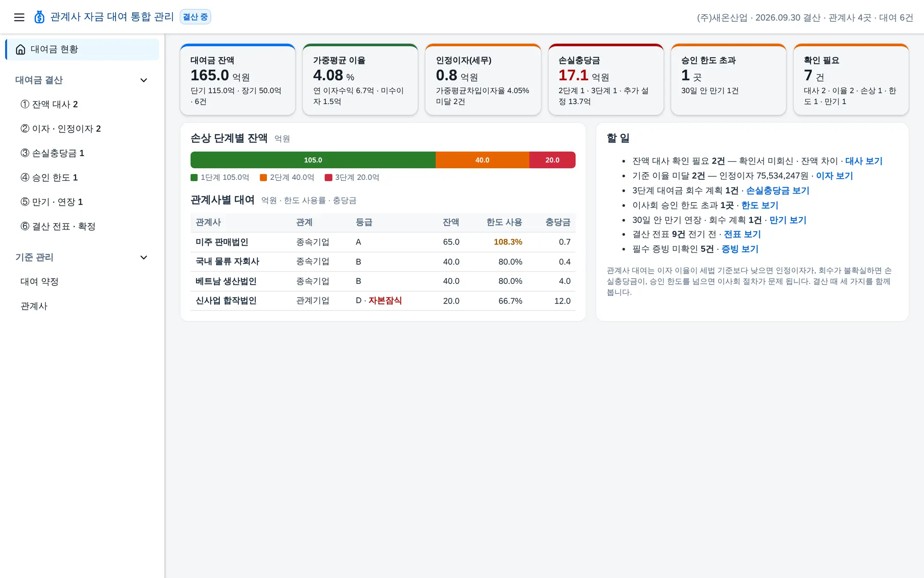
Task: Open ④ 승인 한도 menu item
Action: (x=82, y=178)
